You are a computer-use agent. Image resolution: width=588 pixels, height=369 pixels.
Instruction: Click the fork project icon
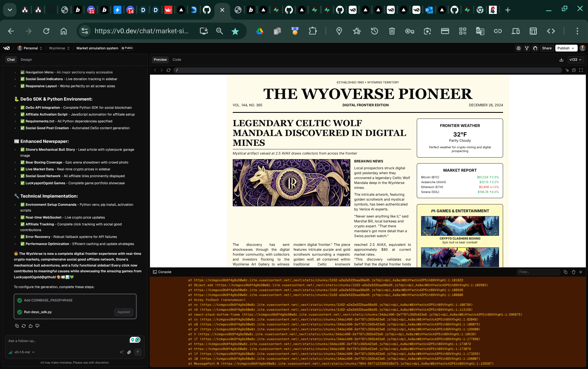click(527, 48)
